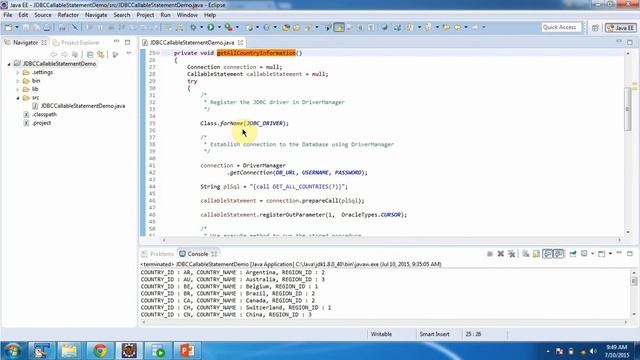Image resolution: width=640 pixels, height=360 pixels.
Task: Collapse the JDBCCallableStatementDemo project node
Action: coord(9,64)
